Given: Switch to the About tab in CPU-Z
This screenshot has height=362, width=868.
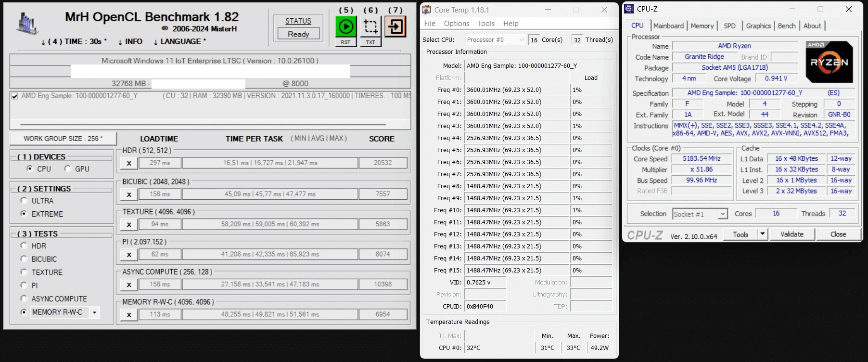Looking at the screenshot, I should [812, 26].
